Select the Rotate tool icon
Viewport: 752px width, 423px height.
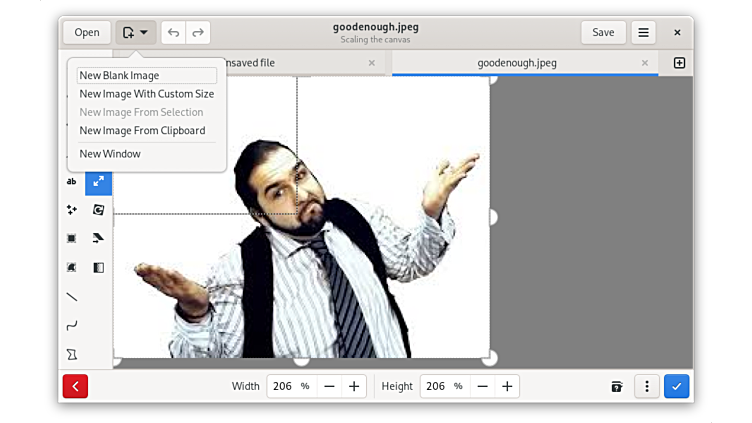[x=98, y=210]
